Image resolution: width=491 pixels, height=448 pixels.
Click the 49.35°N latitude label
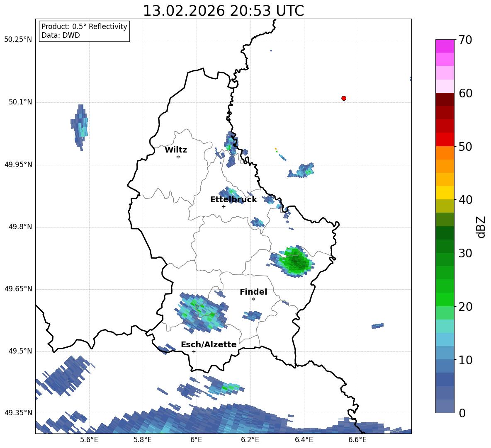coord(18,413)
